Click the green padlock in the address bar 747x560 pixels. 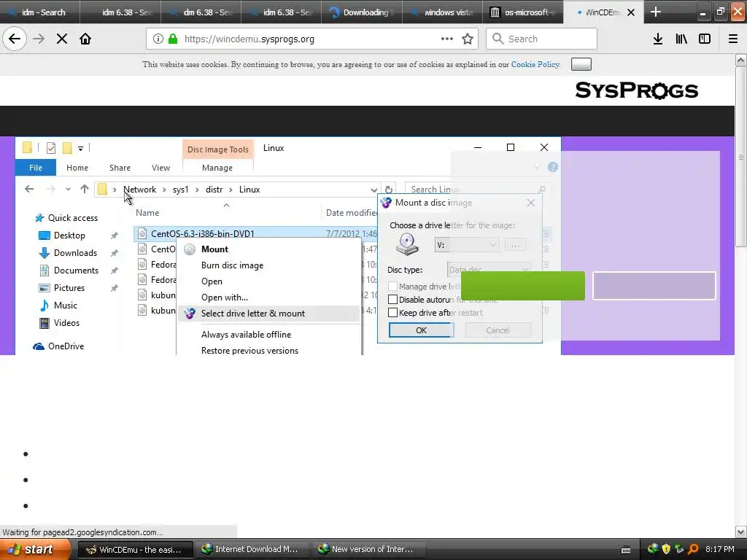pyautogui.click(x=172, y=39)
